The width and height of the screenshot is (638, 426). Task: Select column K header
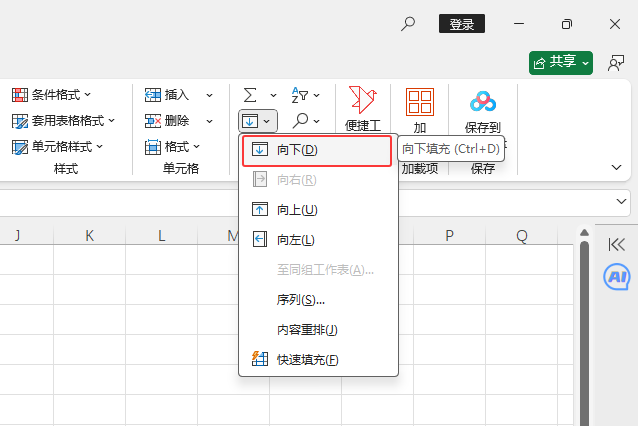click(x=90, y=236)
